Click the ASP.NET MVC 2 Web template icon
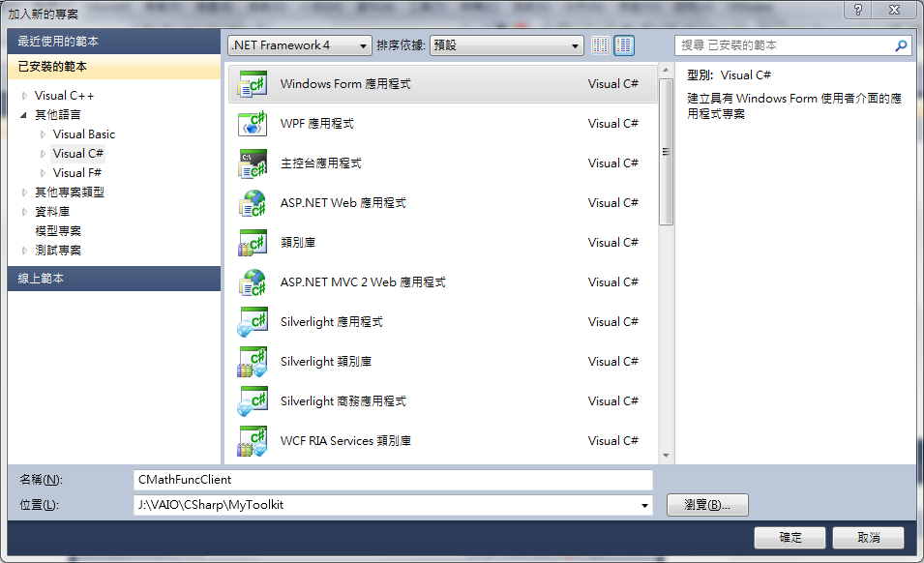Screen dimensions: 924x563 point(253,282)
